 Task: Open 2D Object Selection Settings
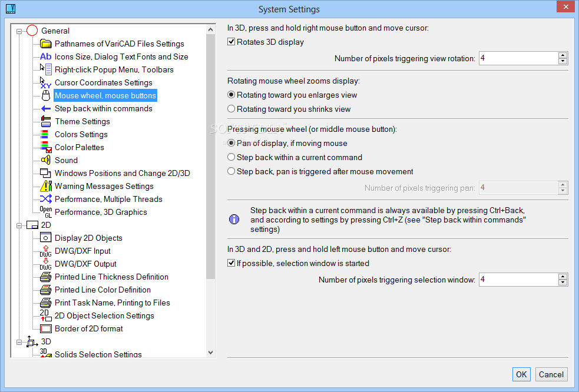[104, 315]
